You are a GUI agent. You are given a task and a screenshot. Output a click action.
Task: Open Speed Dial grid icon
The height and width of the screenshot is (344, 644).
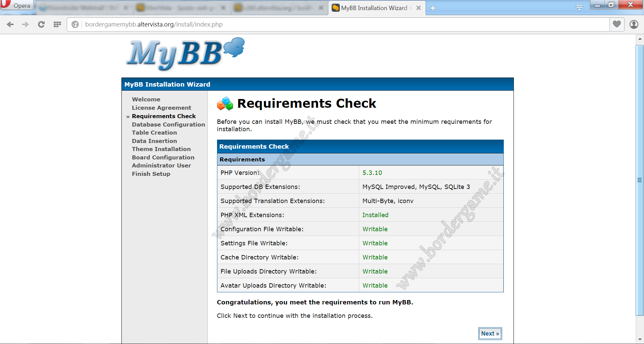(57, 24)
